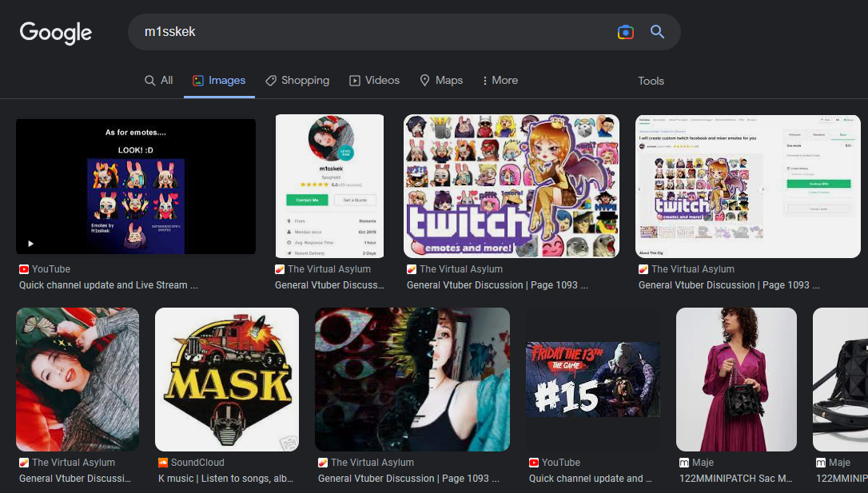Open 'General Vtuber Discussion | Page 1093' under glitch portrait
The width and height of the screenshot is (868, 493).
click(x=408, y=479)
